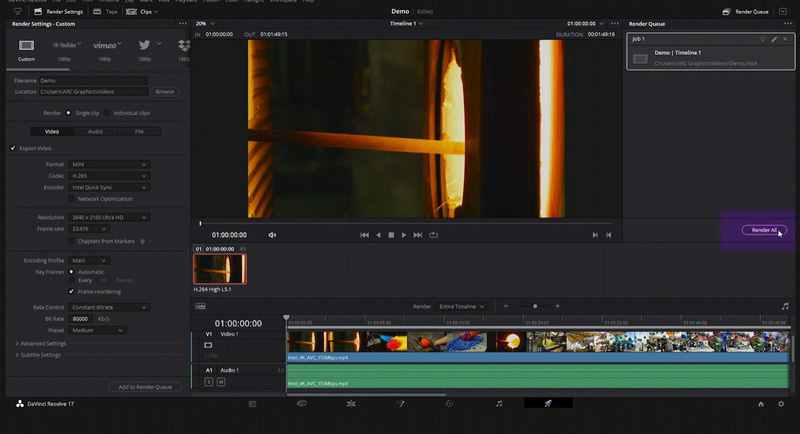Switch to the File settings tab
The width and height of the screenshot is (800, 434).
139,132
